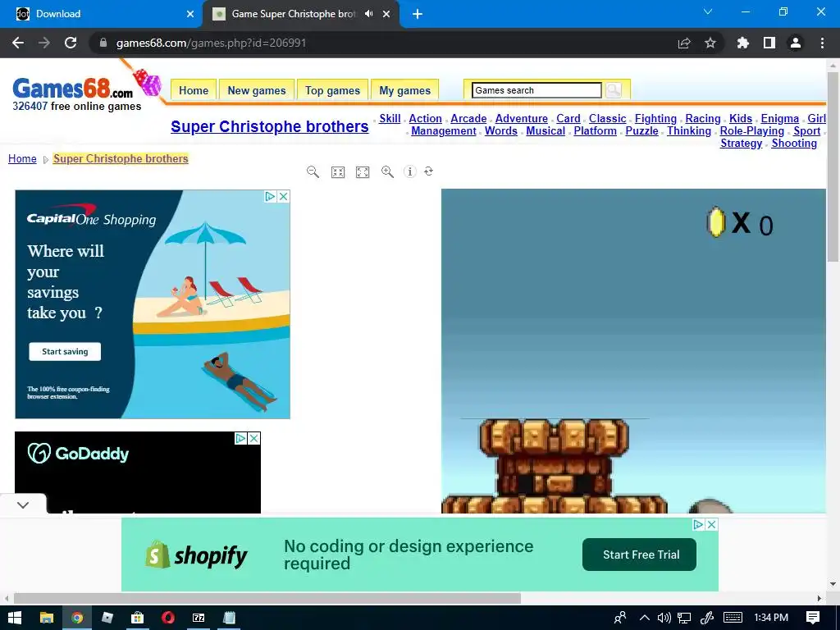
Task: Click the Games68.com logo
Action: [73, 89]
